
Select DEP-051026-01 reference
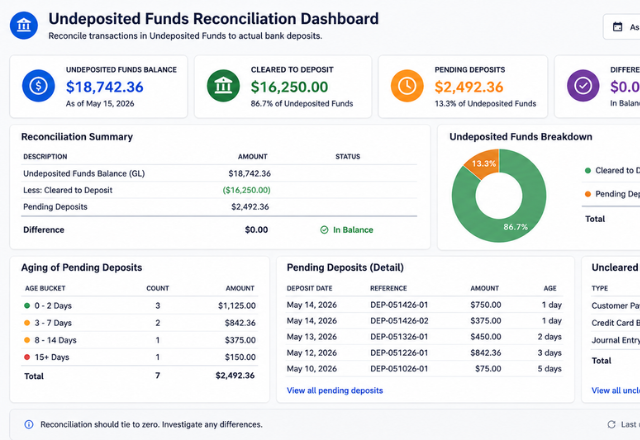pos(399,369)
